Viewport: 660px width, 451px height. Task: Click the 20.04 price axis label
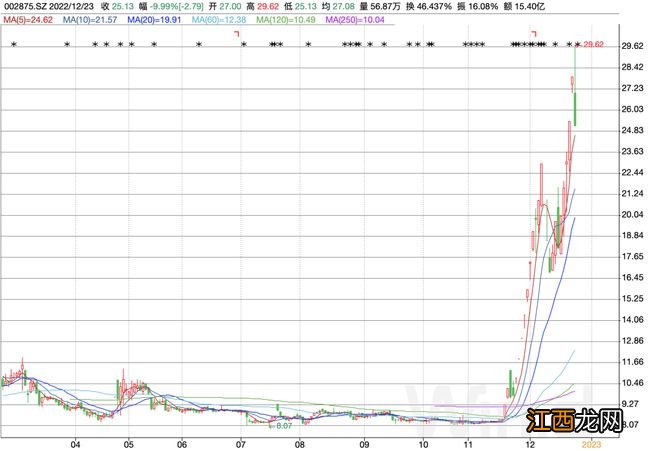tap(632, 215)
